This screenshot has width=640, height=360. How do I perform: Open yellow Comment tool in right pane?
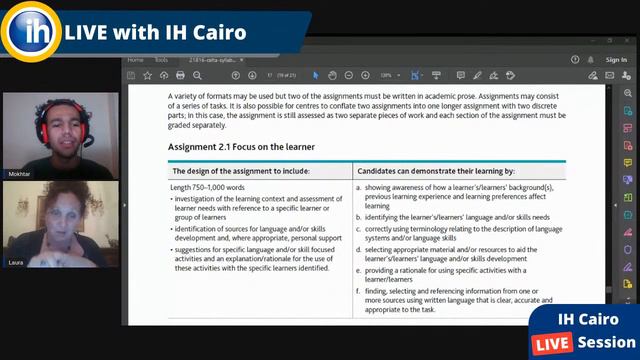tap(628, 163)
